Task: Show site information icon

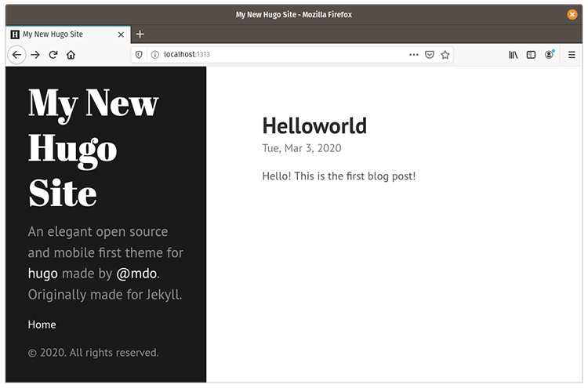Action: pyautogui.click(x=154, y=55)
